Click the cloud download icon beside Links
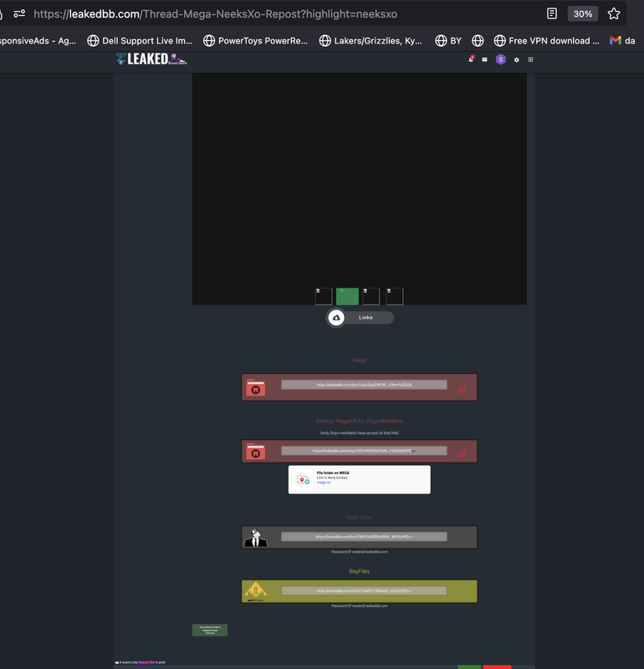 pos(336,318)
